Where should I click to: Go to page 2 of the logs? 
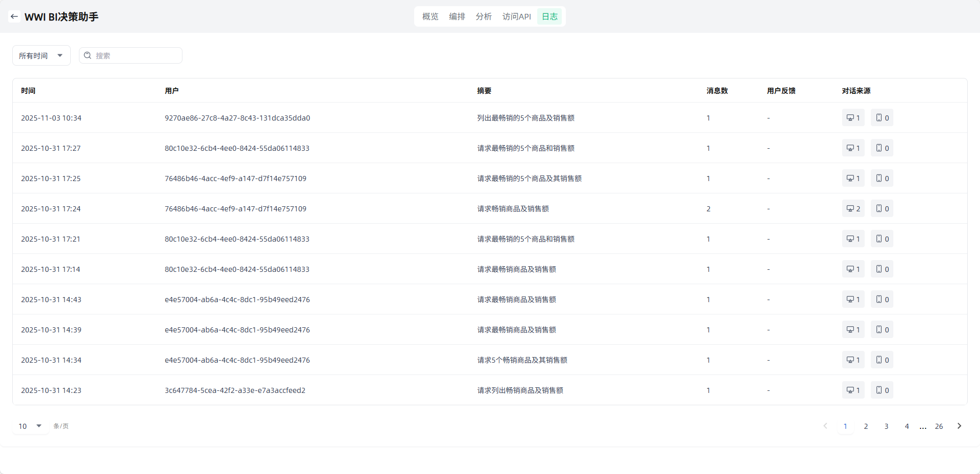pos(866,426)
